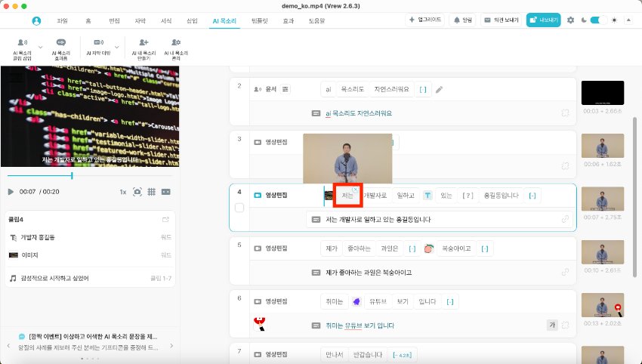Click the blue T text icon in clip 4
Screen dimensions: 642x364
click(x=427, y=196)
